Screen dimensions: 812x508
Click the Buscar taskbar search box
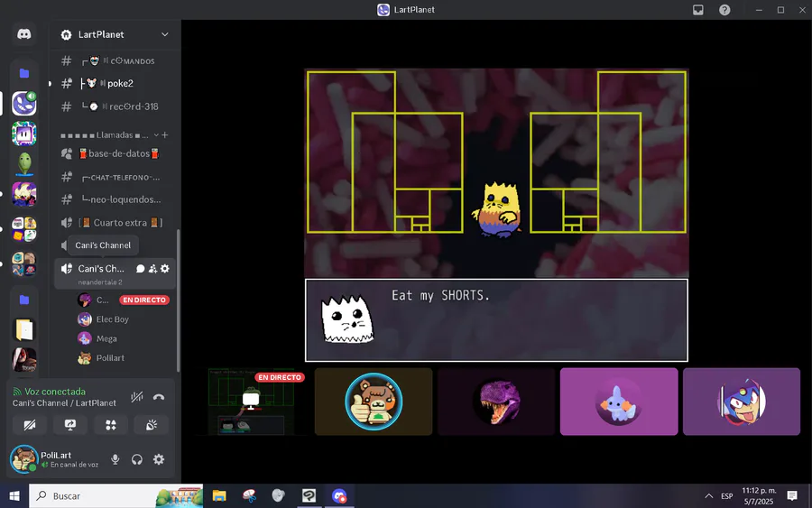coord(116,496)
